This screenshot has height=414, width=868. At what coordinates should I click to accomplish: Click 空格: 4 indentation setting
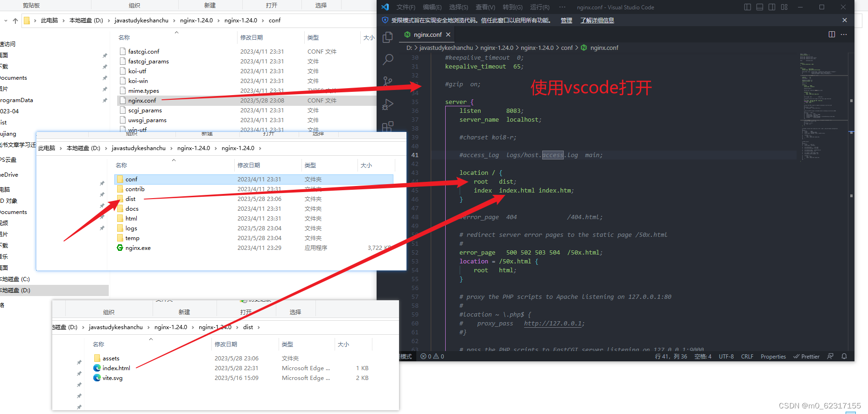point(703,356)
